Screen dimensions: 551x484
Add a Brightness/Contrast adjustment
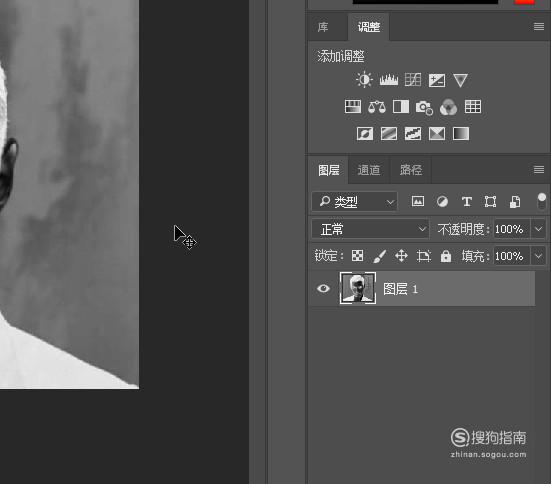(364, 80)
